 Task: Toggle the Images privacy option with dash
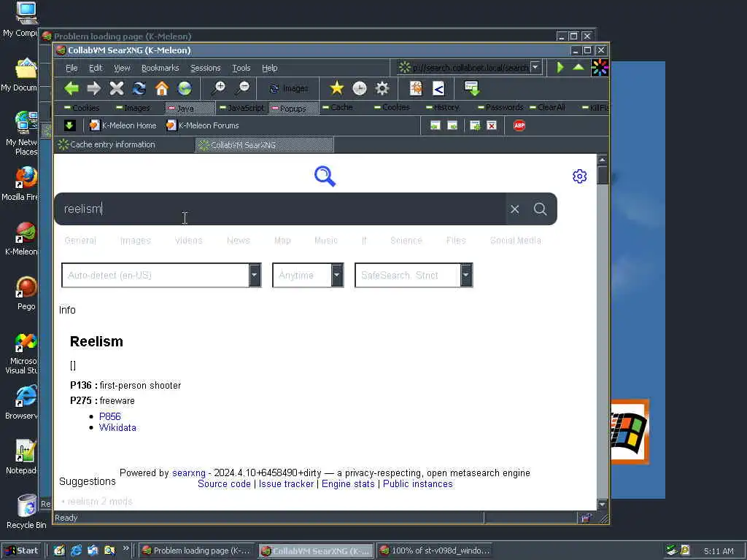[x=133, y=108]
